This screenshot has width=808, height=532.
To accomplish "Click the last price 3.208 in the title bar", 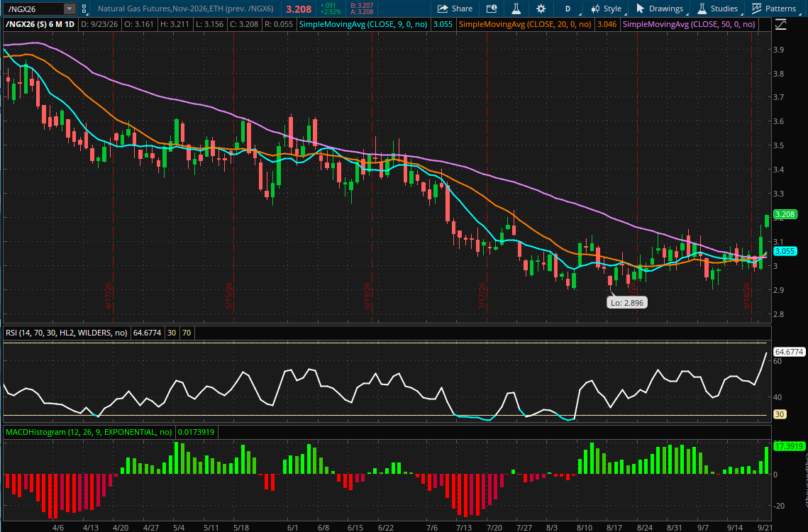I will coord(299,9).
